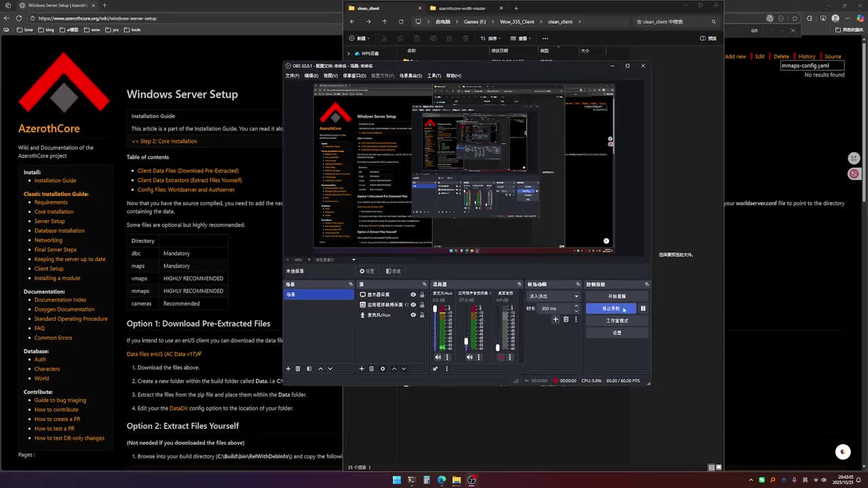Add a scene transition in OBS

click(x=555, y=319)
